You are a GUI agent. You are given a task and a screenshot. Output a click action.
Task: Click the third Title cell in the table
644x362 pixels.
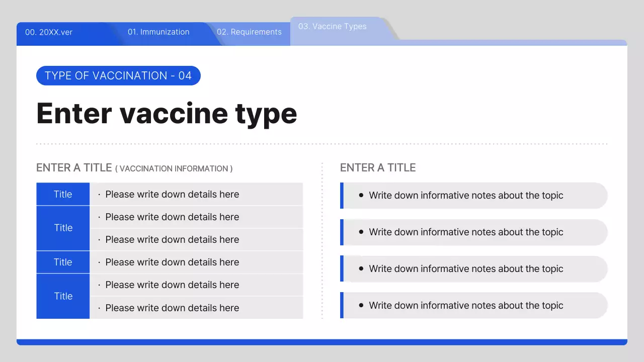click(63, 262)
